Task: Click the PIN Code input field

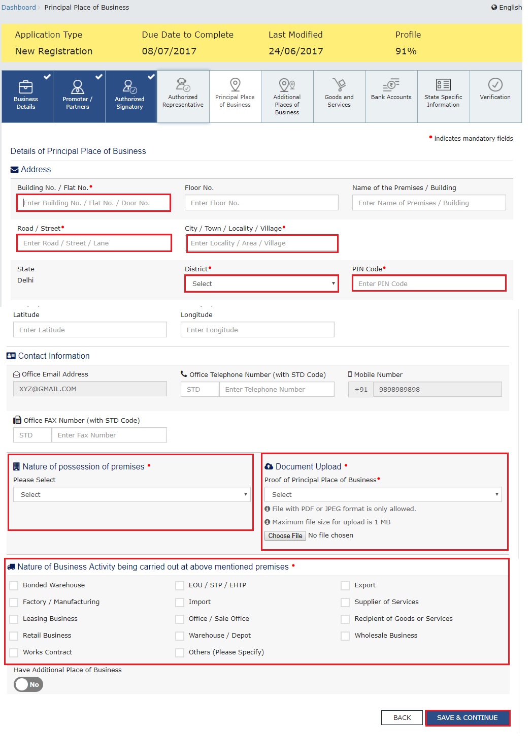Action: [x=429, y=283]
